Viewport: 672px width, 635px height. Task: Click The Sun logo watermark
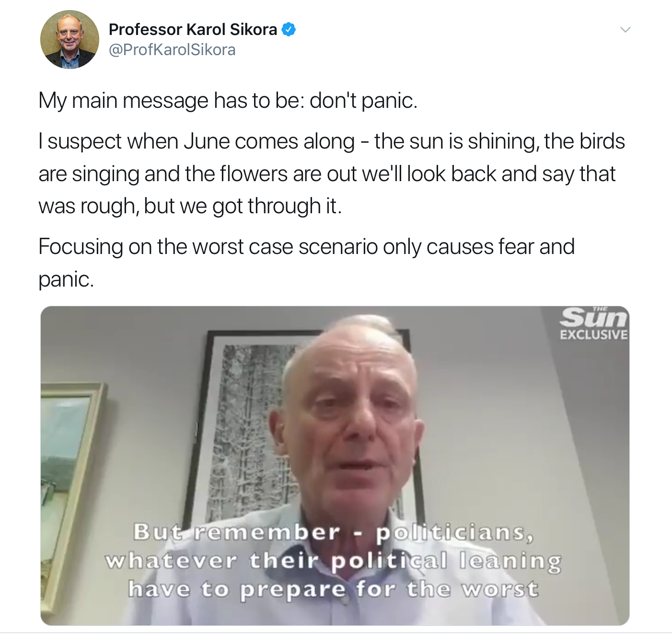[x=594, y=317]
